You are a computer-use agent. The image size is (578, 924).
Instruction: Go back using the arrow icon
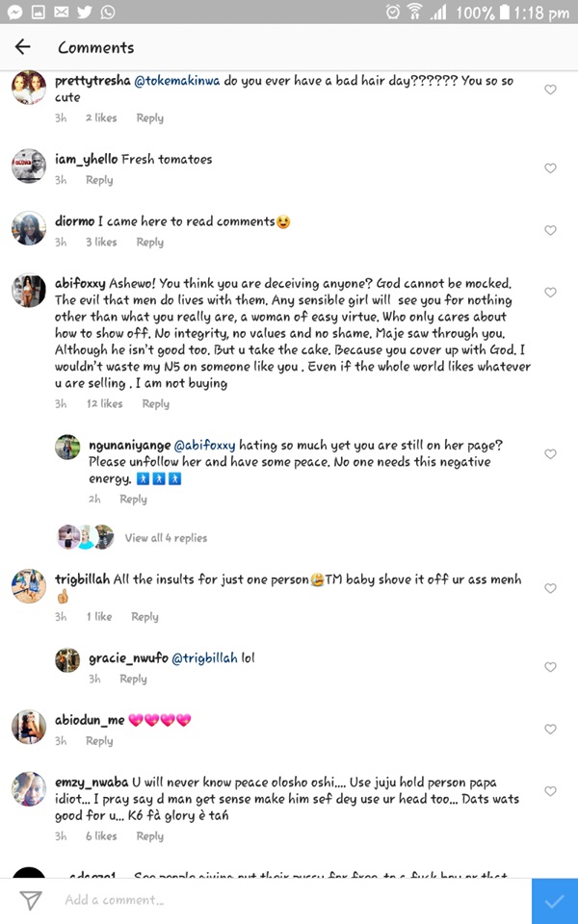(x=23, y=47)
